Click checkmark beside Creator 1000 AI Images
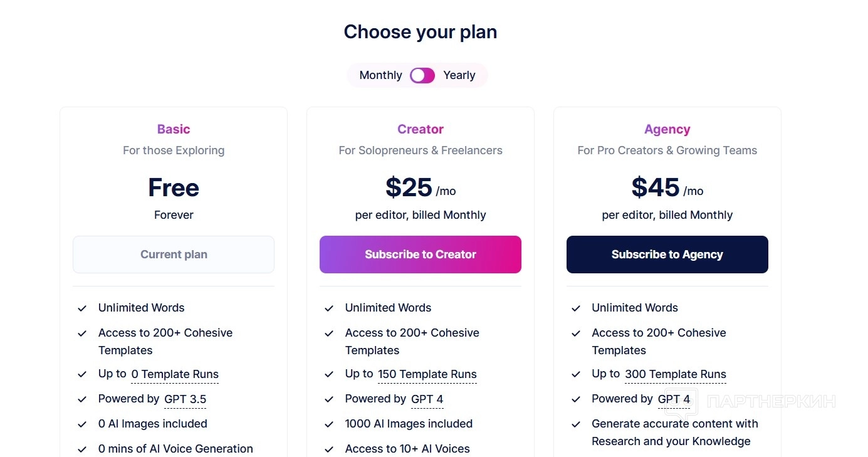The width and height of the screenshot is (868, 457). 329,424
